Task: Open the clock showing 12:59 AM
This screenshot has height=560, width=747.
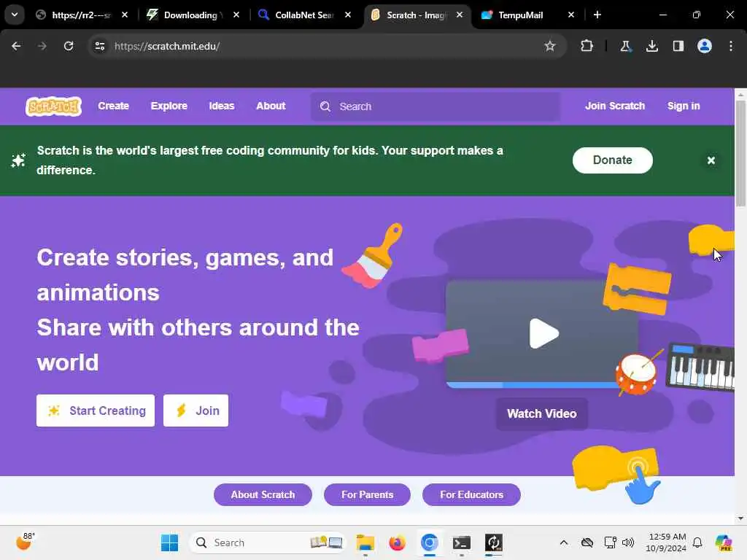Action: [667, 542]
